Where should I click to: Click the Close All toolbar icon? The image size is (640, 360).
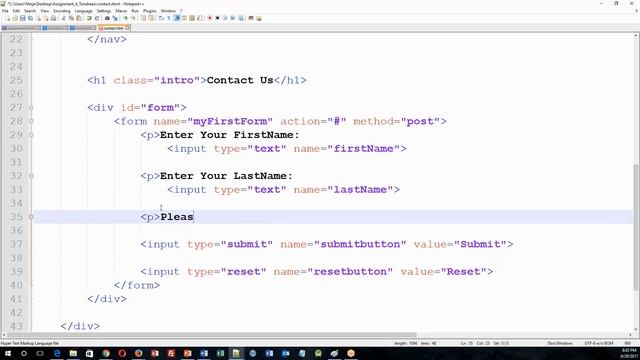pyautogui.click(x=46, y=18)
